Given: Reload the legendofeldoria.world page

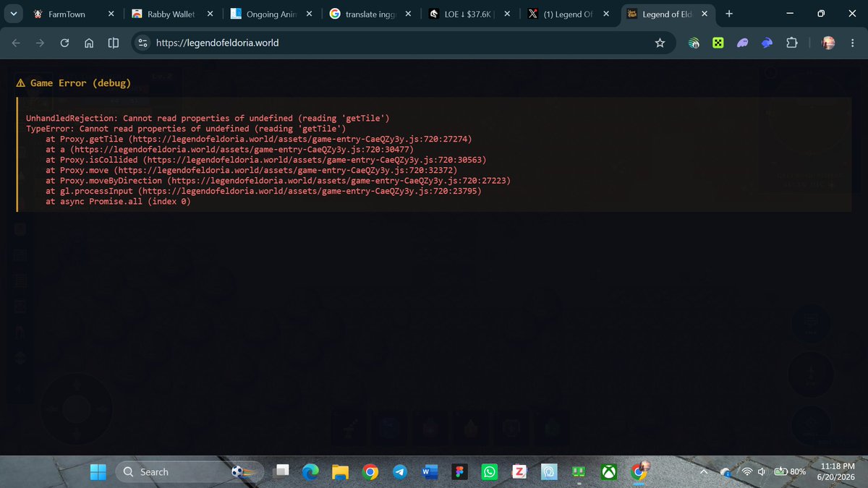Looking at the screenshot, I should click(x=64, y=43).
